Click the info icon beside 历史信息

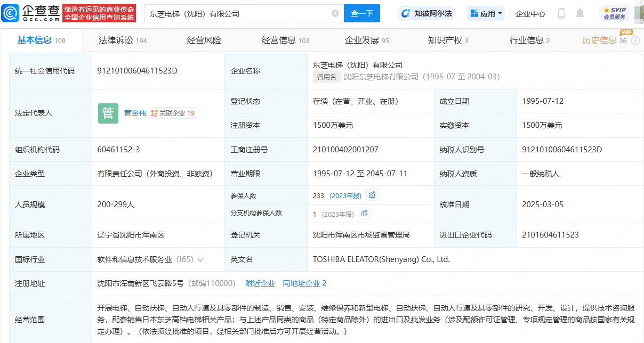[x=635, y=40]
